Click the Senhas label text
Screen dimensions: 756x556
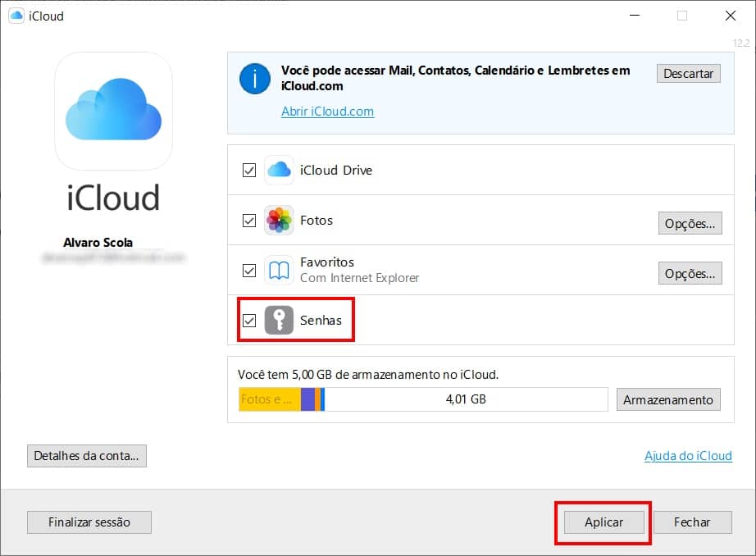pyautogui.click(x=321, y=320)
